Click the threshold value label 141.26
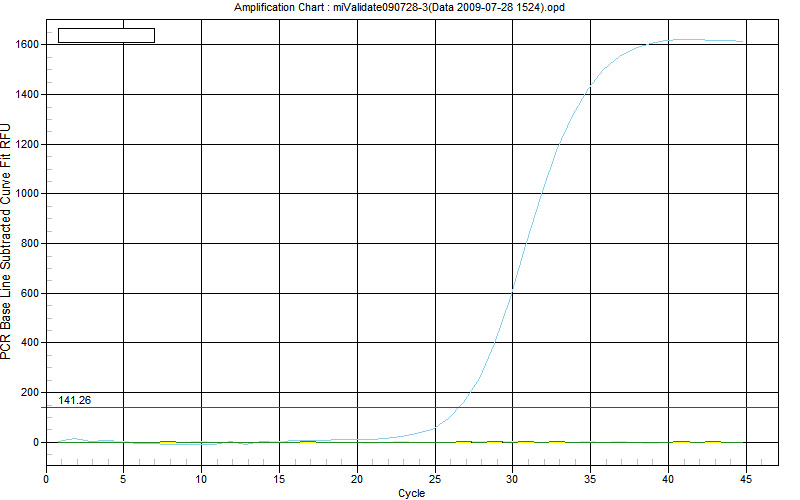Image resolution: width=800 pixels, height=500 pixels. (x=74, y=400)
